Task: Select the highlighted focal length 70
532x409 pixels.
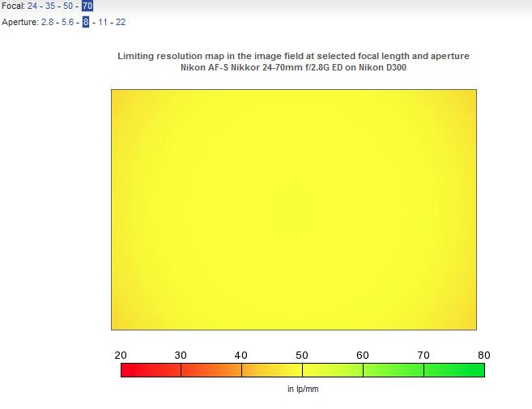Action: coord(87,6)
